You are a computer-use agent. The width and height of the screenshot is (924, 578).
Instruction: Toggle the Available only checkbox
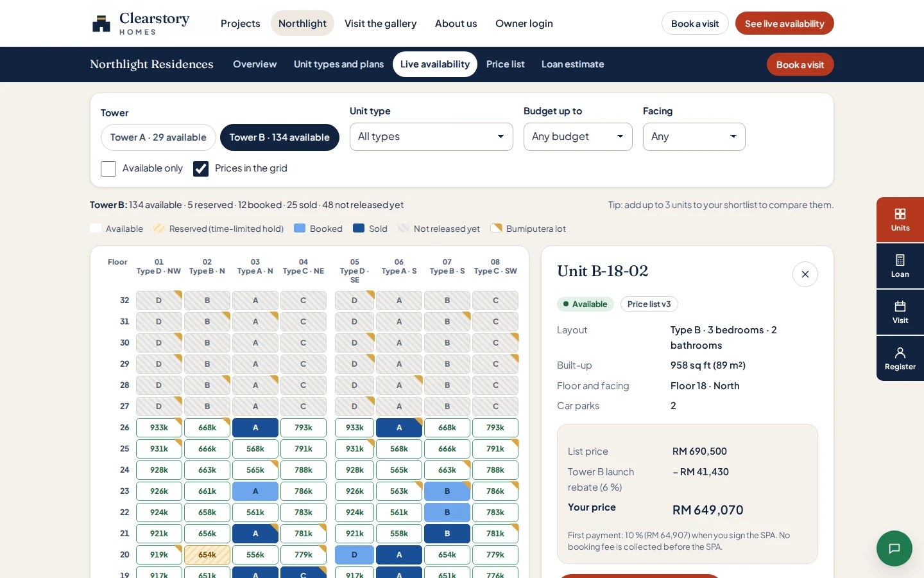point(108,169)
